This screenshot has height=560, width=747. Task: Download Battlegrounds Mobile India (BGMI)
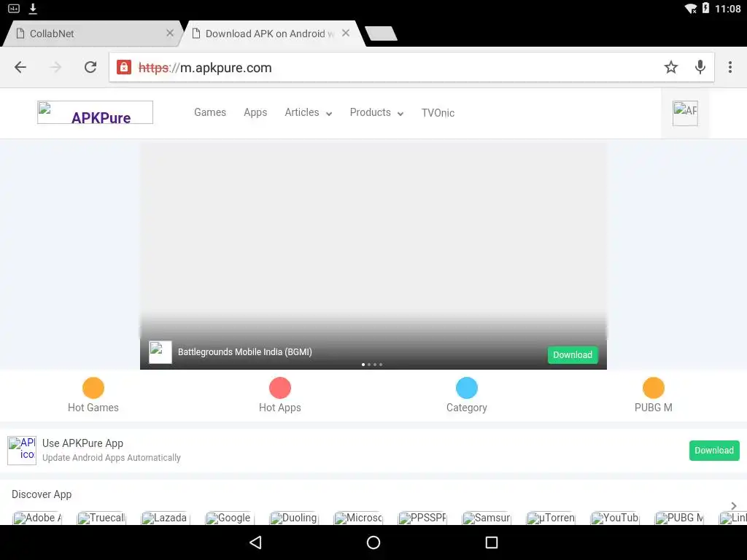pyautogui.click(x=573, y=355)
